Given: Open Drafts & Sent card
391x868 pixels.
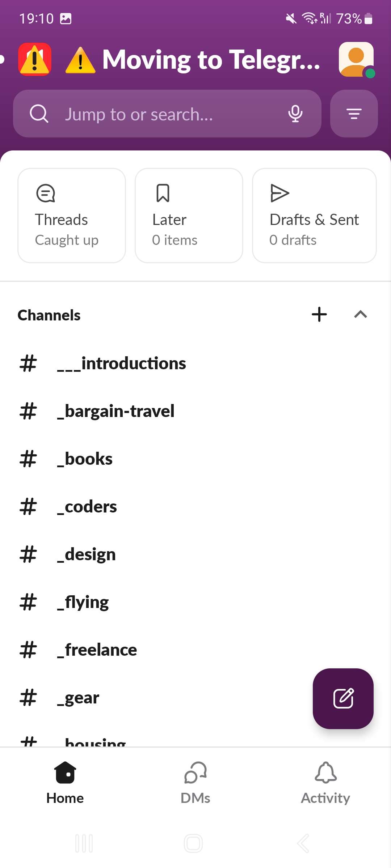Looking at the screenshot, I should pyautogui.click(x=314, y=216).
